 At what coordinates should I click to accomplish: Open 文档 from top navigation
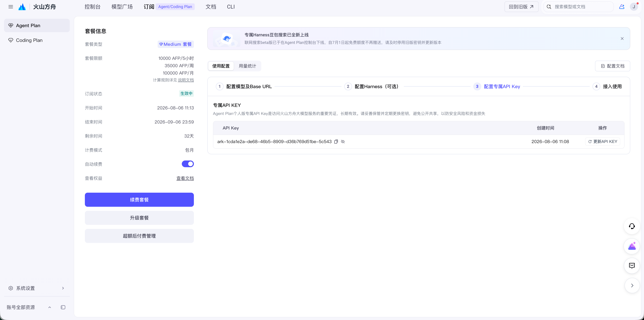coord(211,7)
